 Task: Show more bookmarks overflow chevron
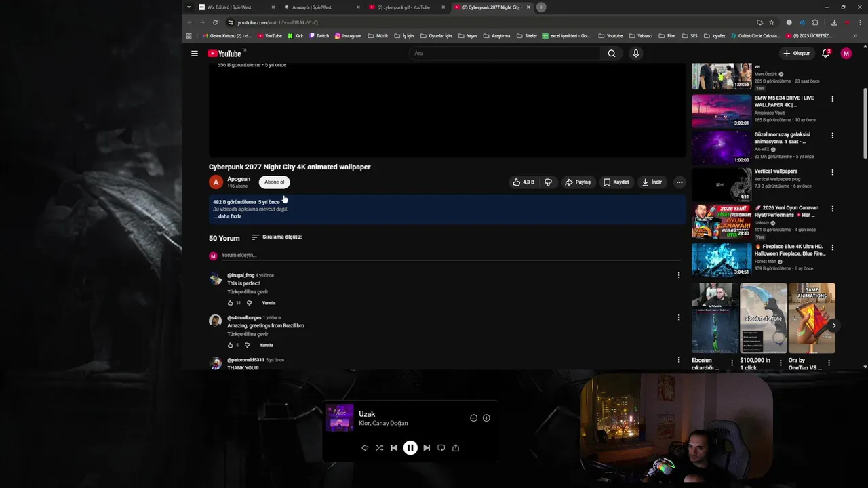coord(854,36)
